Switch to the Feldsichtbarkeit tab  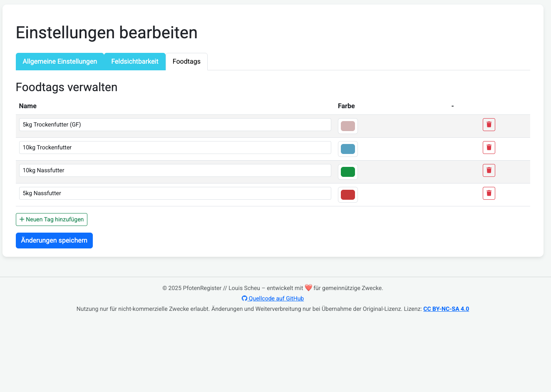tap(135, 62)
